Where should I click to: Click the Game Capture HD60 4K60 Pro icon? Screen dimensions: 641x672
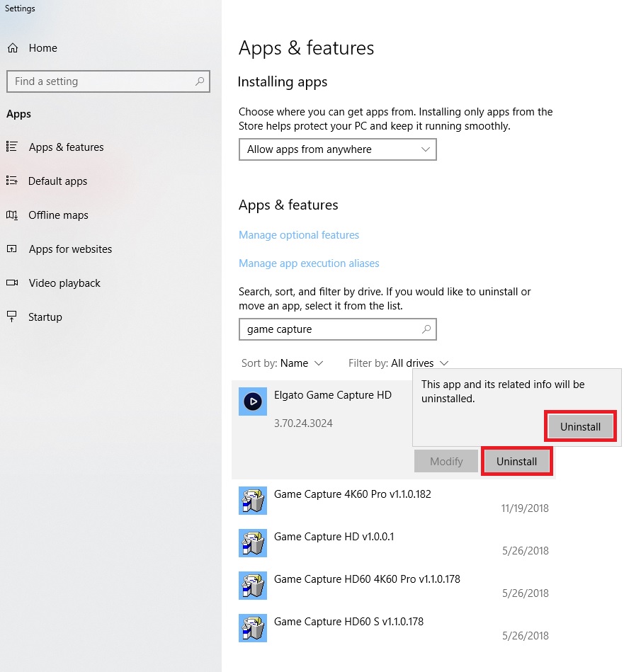(x=253, y=586)
